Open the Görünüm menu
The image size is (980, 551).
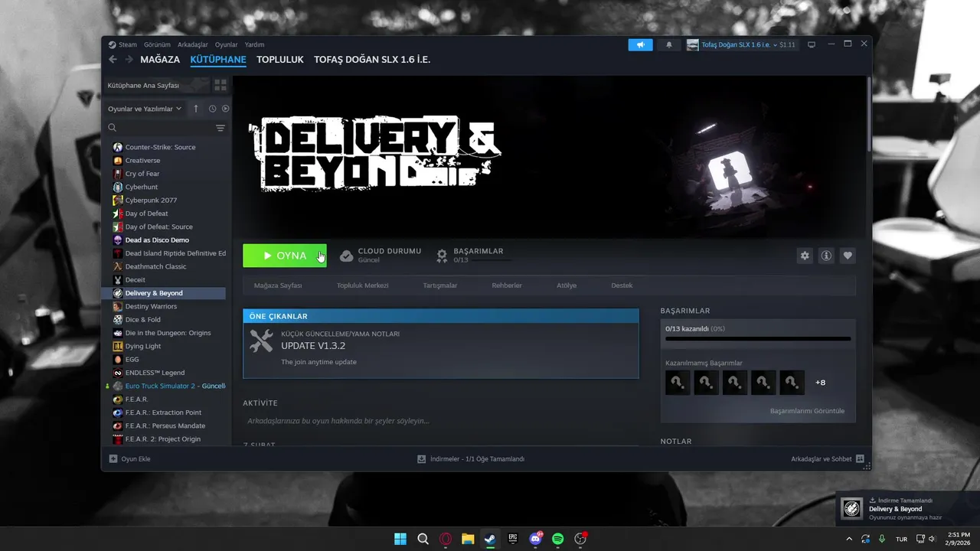[157, 44]
